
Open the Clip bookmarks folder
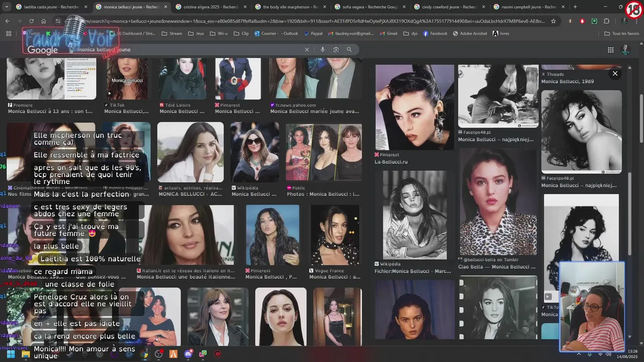(x=241, y=34)
